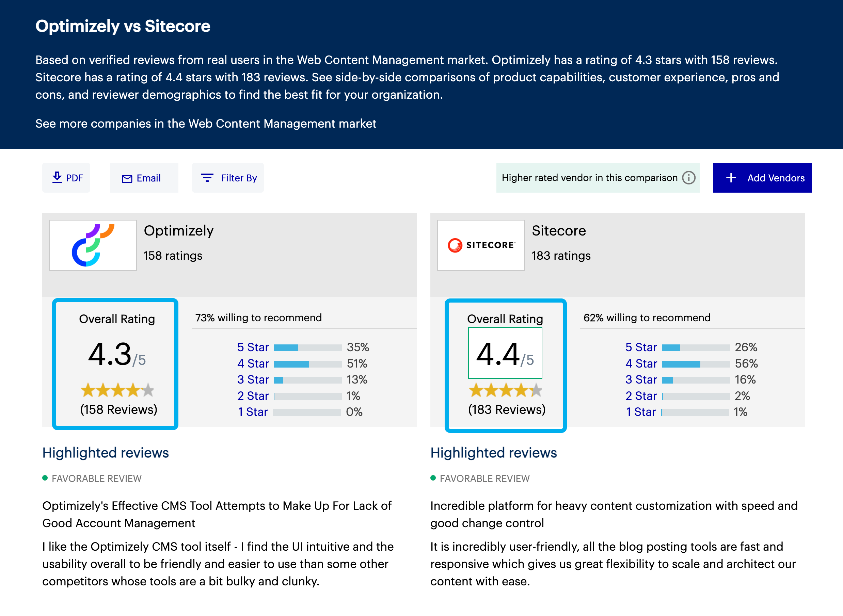
Task: Click Sitecore's 3 Star rating bar
Action: (x=696, y=379)
